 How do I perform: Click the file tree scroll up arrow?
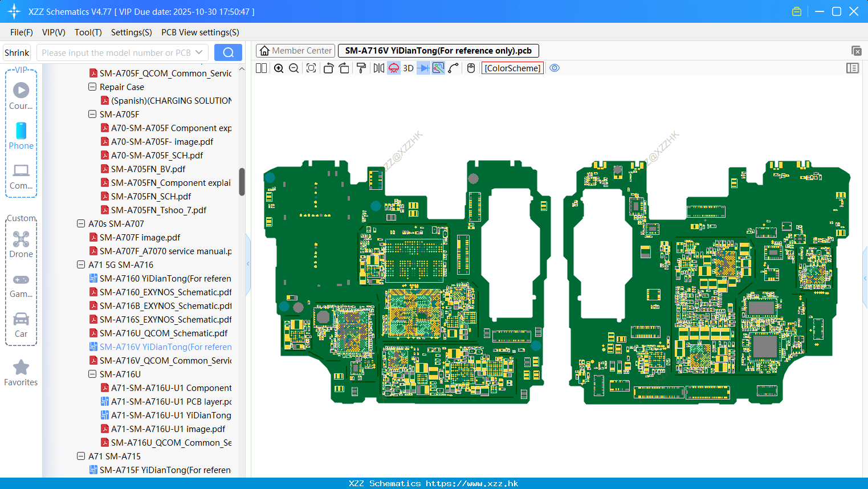(242, 69)
